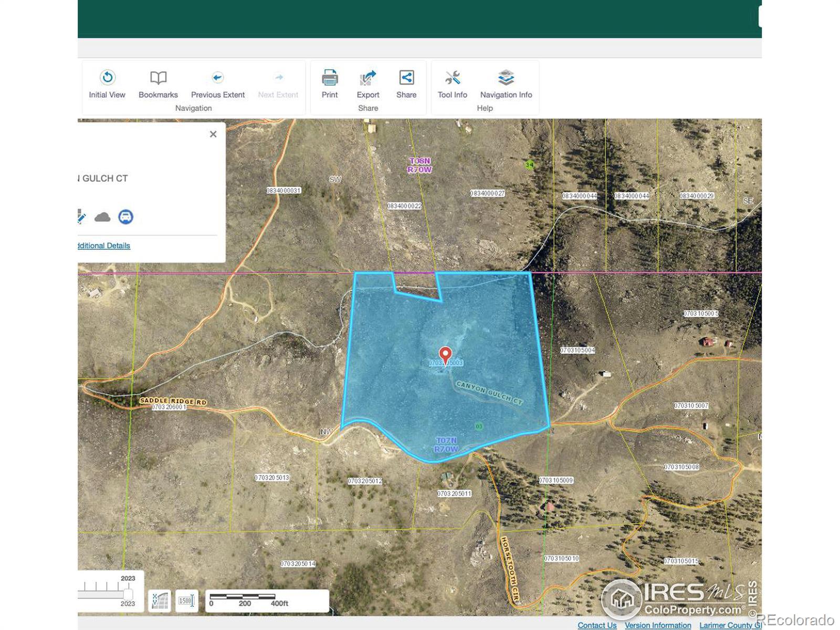Click the gray cloud icon in popup
Viewport: 840px width, 630px height.
[102, 217]
